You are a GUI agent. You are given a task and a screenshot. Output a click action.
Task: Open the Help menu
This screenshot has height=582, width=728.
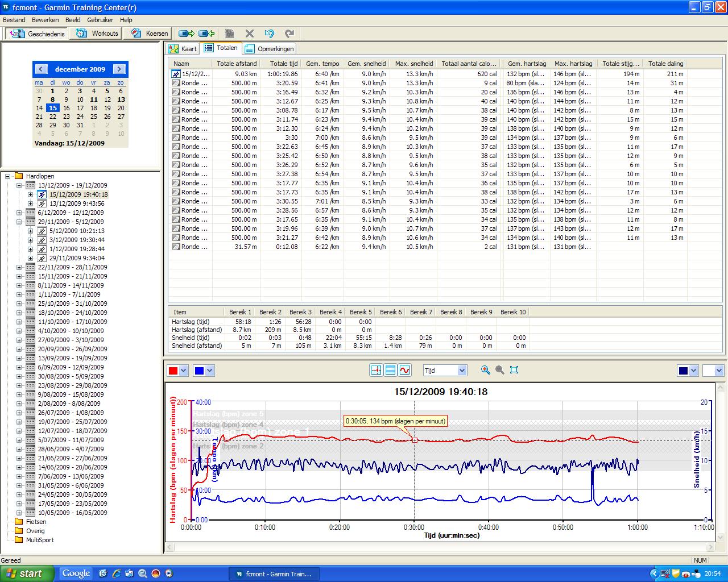126,20
